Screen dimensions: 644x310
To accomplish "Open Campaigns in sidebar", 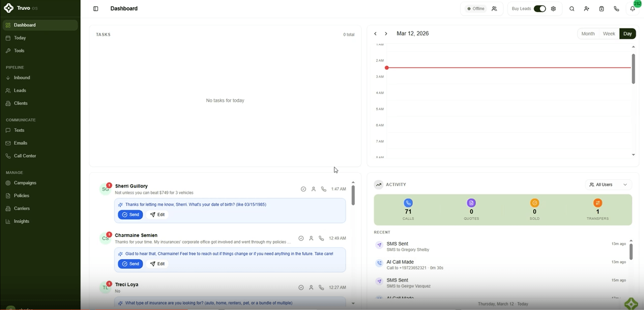I will (x=40, y=183).
